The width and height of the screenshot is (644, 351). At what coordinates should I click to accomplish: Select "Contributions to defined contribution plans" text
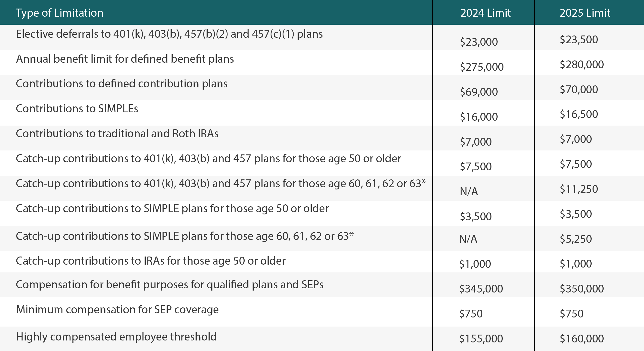pyautogui.click(x=121, y=84)
